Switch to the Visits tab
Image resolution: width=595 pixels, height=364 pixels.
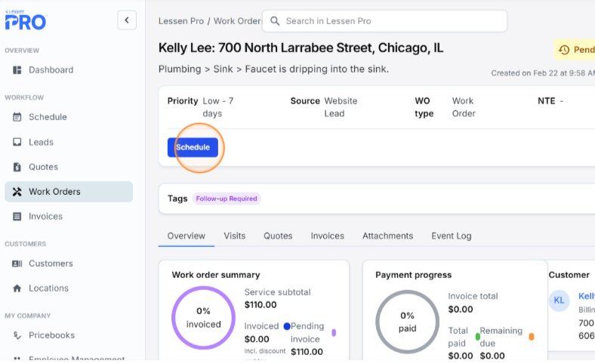(x=234, y=236)
